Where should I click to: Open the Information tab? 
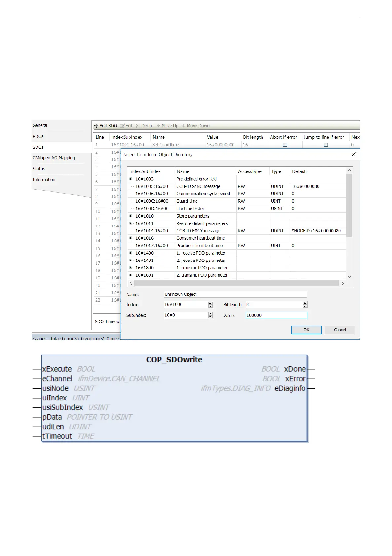(x=44, y=180)
